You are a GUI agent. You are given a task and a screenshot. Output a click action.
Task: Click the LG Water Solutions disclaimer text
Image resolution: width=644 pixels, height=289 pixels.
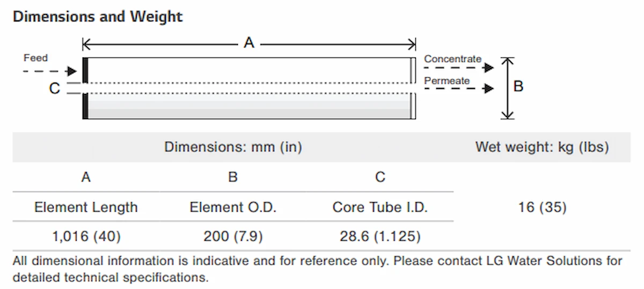pos(317,269)
